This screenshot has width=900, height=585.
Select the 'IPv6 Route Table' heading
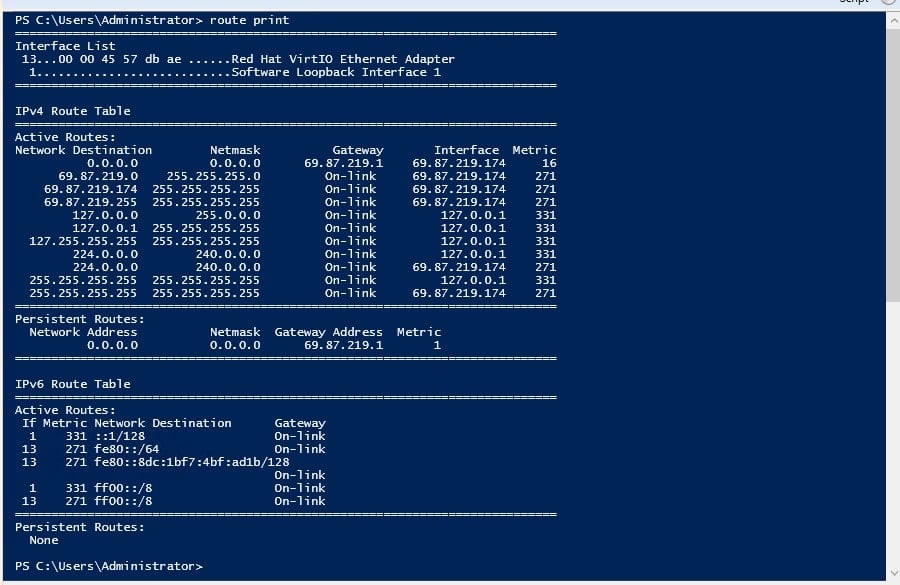click(72, 383)
